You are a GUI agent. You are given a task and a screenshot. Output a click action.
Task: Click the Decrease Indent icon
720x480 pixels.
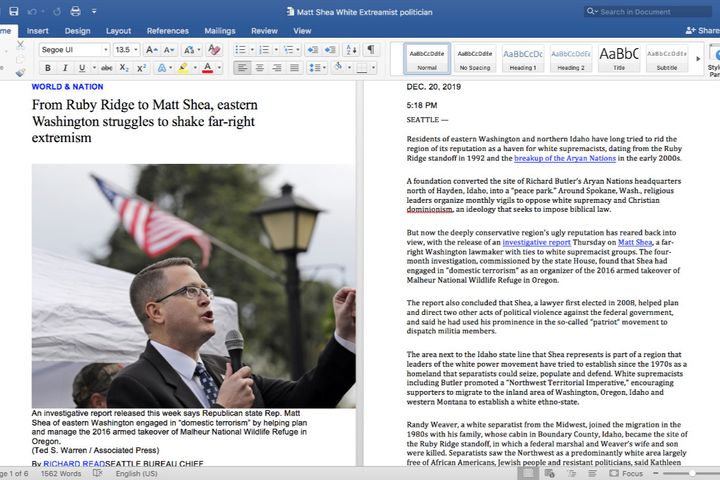click(313, 50)
